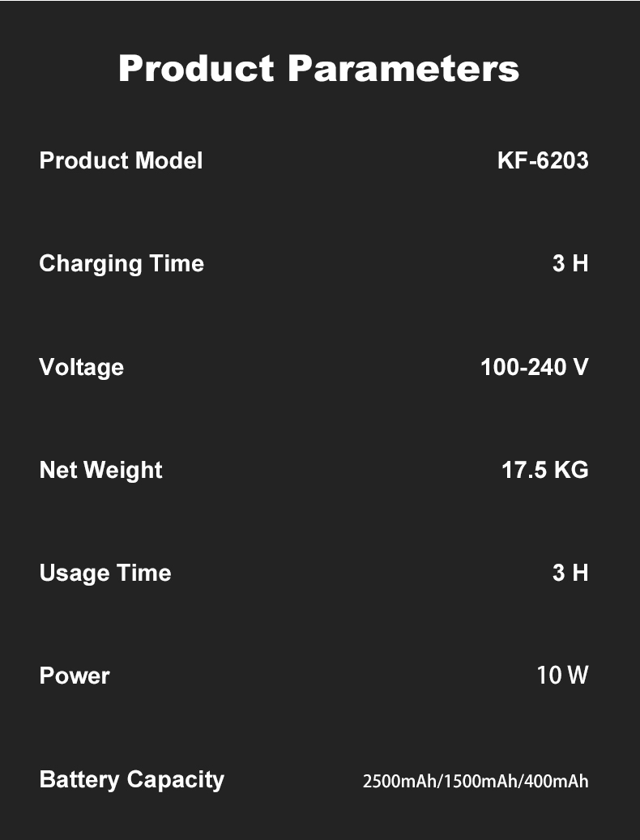The height and width of the screenshot is (840, 640).
Task: Click the word Weight in Net Weight
Action: 123,471
